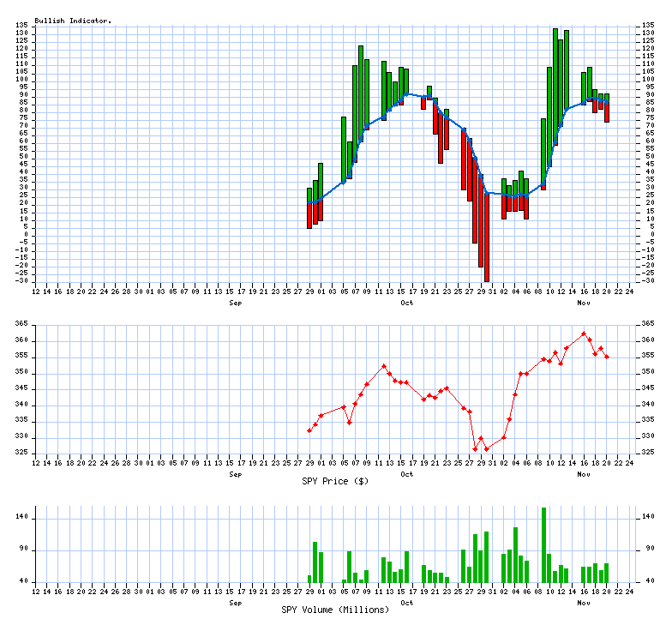Click the 365 label on the SPY Price right axis
The image size is (672, 625).
click(649, 324)
